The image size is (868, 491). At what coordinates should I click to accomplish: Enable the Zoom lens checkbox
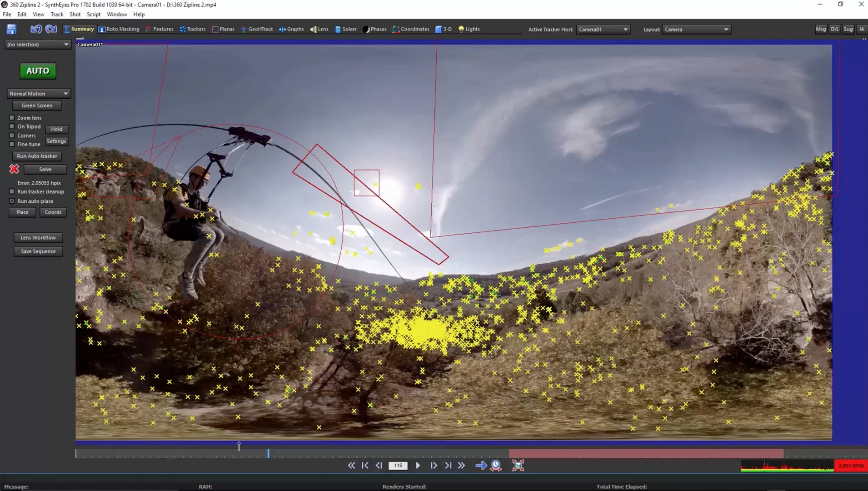tap(12, 118)
